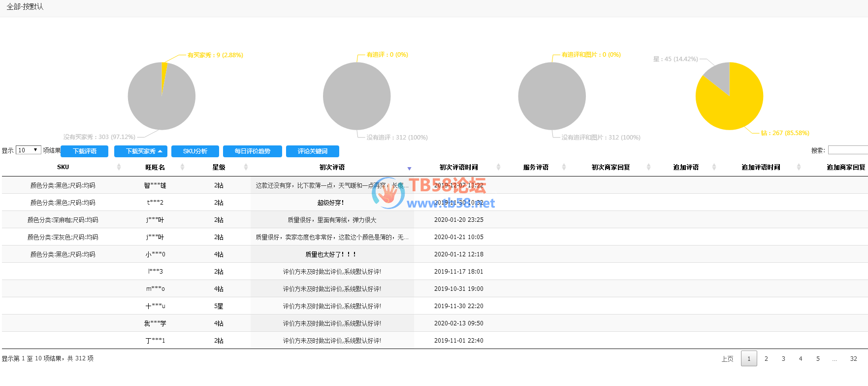Viewport: 868px width, 386px height.
Task: Go to page 4
Action: click(801, 359)
